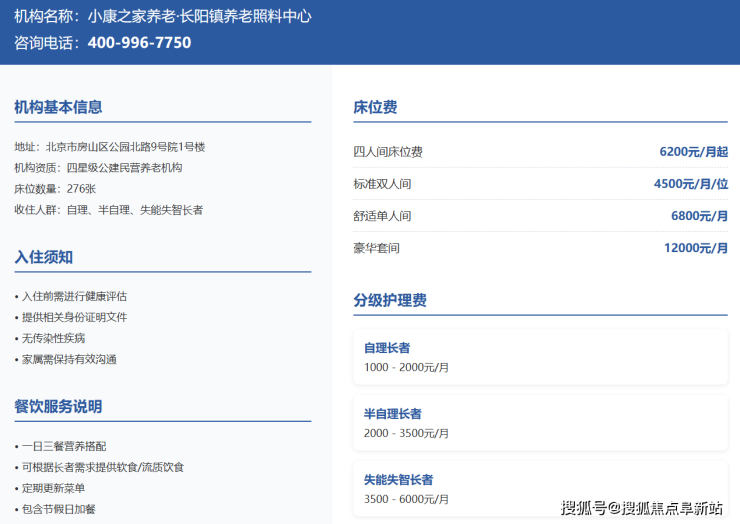The width and height of the screenshot is (740, 524).
Task: Click the 收住人群 line
Action: (x=109, y=210)
